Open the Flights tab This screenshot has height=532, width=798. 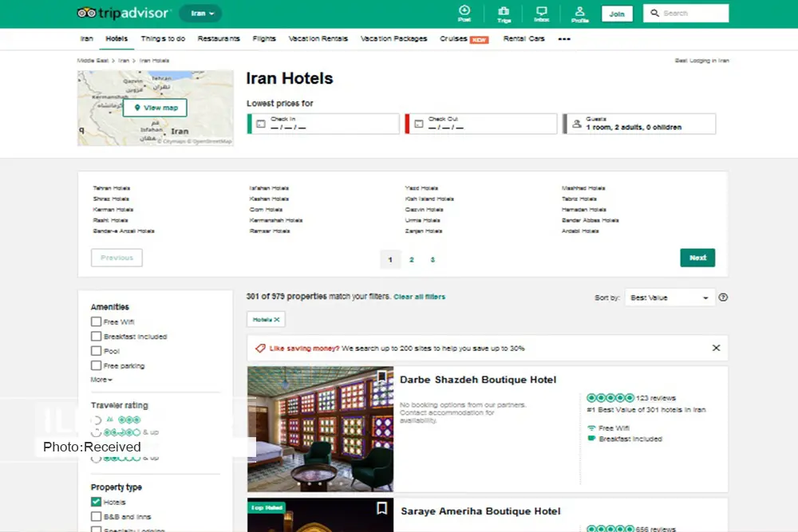click(264, 38)
